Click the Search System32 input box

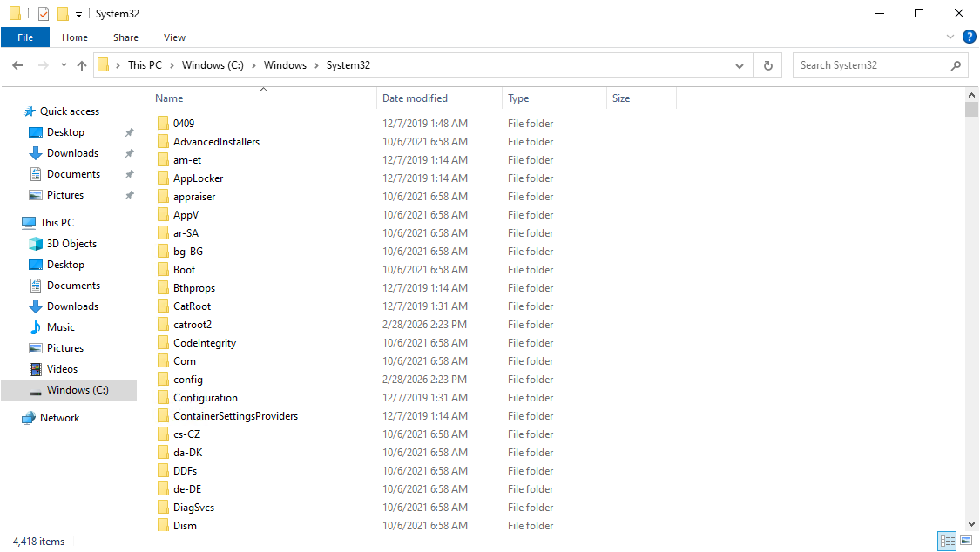coord(869,65)
